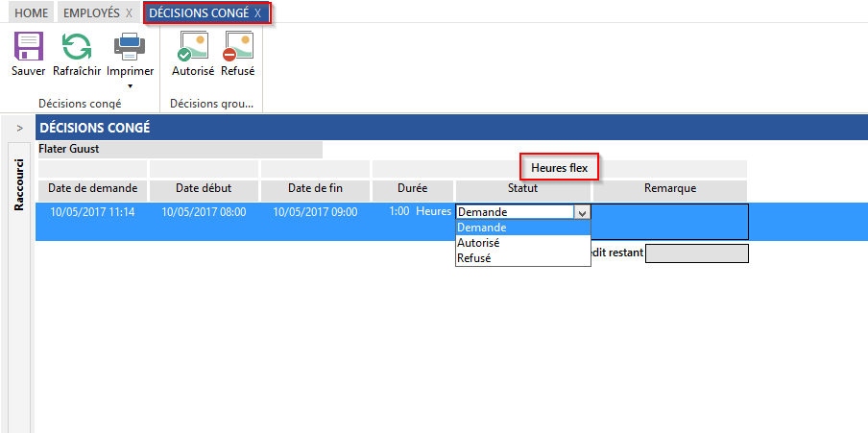Sort by Date début column header

coord(204,188)
